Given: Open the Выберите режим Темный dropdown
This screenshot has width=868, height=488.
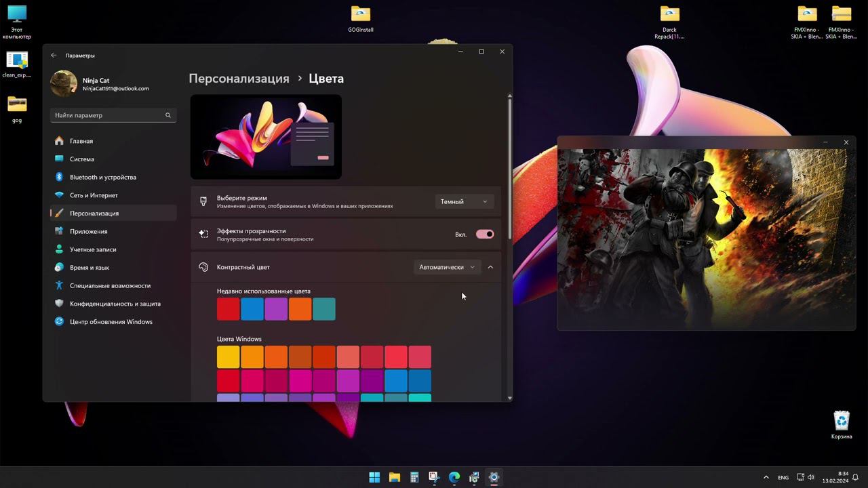Looking at the screenshot, I should [x=464, y=201].
